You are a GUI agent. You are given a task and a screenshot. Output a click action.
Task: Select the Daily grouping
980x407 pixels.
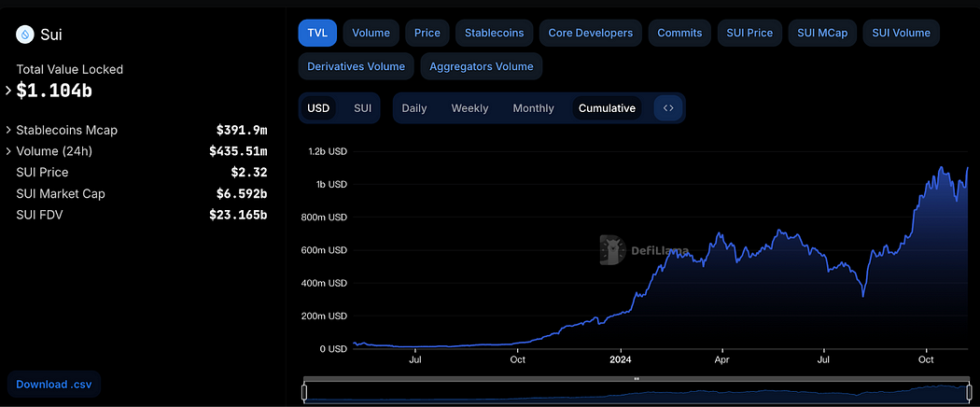point(414,108)
